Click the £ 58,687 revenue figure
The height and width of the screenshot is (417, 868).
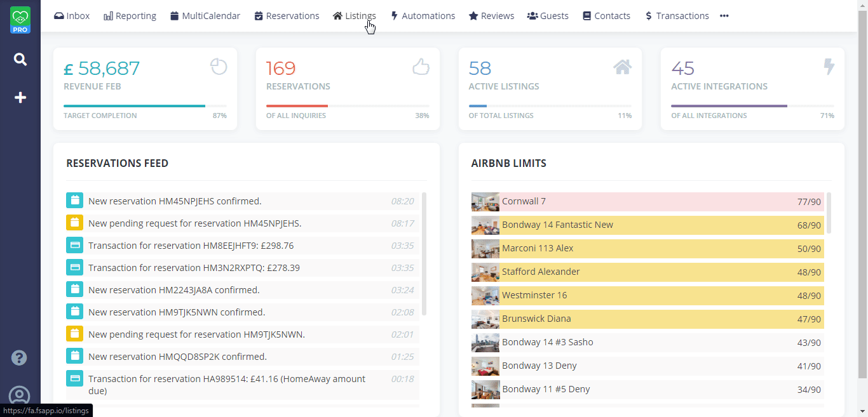102,69
